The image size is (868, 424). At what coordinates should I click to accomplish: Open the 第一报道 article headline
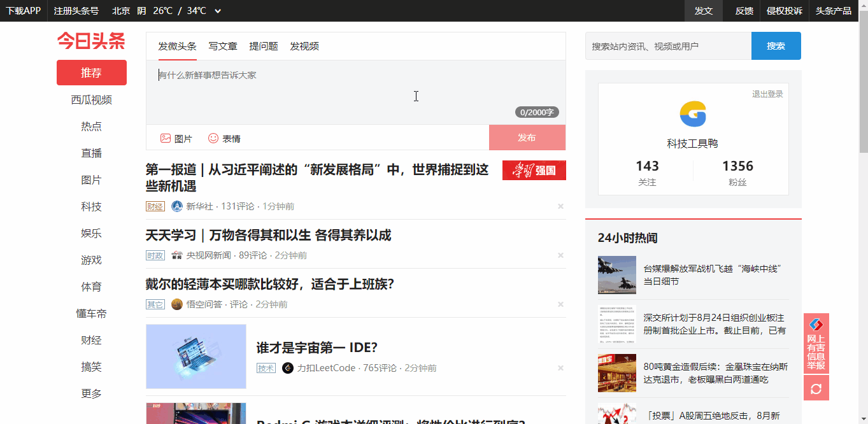point(317,178)
